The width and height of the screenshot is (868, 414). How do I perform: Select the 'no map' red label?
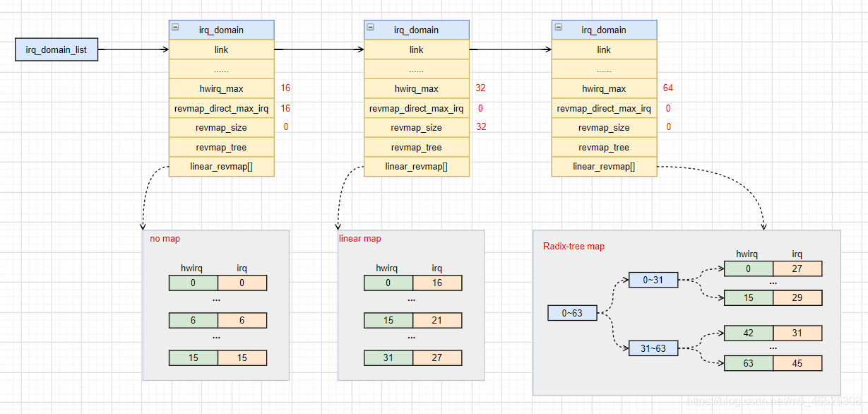click(x=165, y=239)
